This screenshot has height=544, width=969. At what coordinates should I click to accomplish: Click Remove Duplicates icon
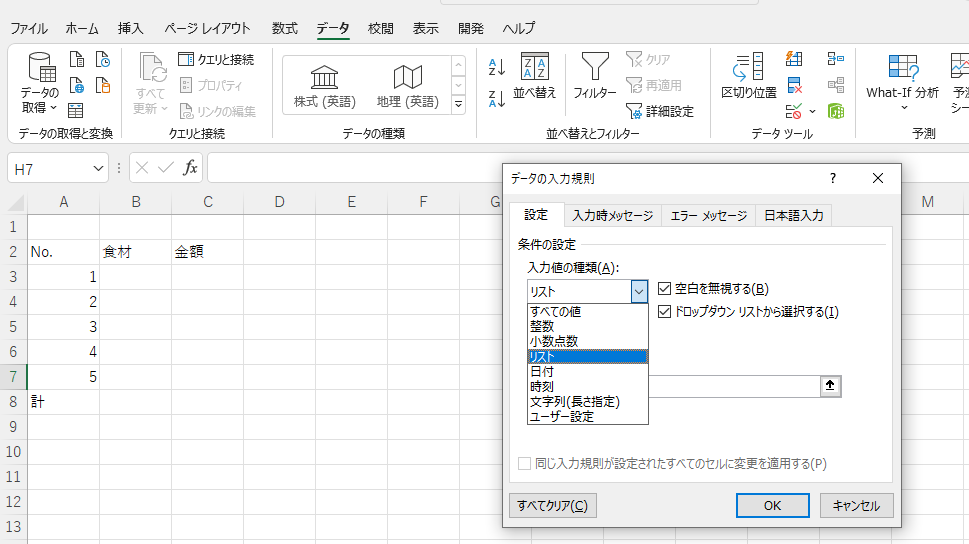[x=794, y=85]
